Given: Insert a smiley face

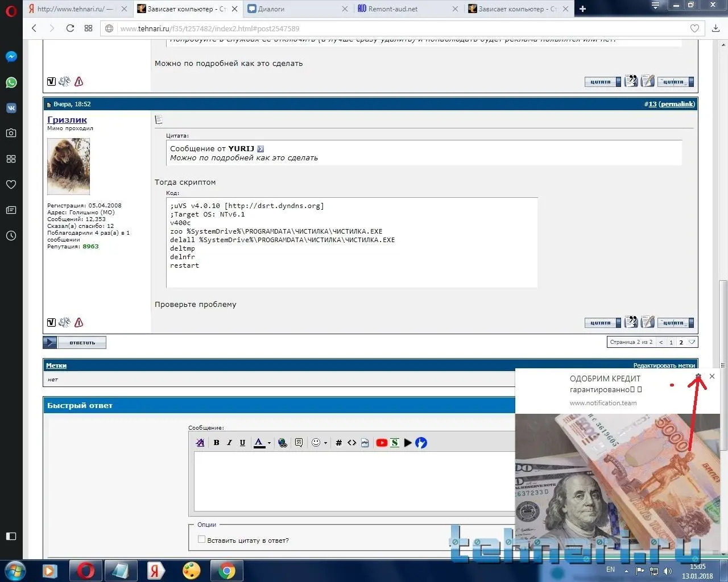Looking at the screenshot, I should [x=316, y=443].
